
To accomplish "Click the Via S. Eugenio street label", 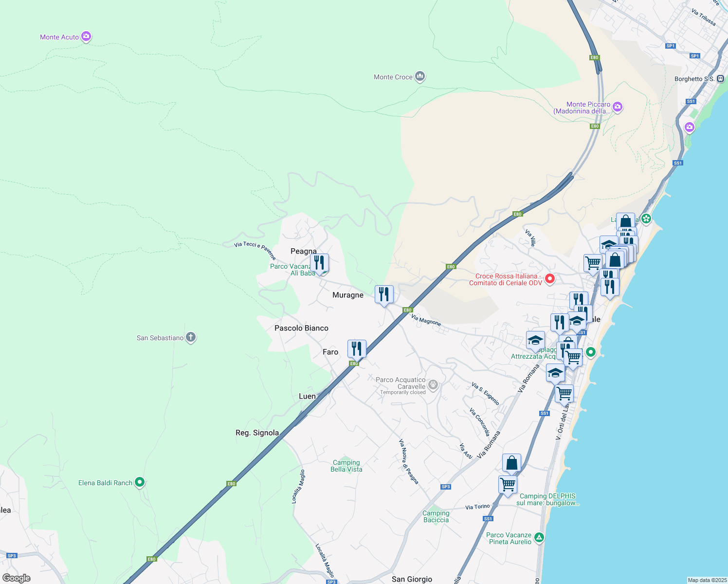I will coord(485,394).
